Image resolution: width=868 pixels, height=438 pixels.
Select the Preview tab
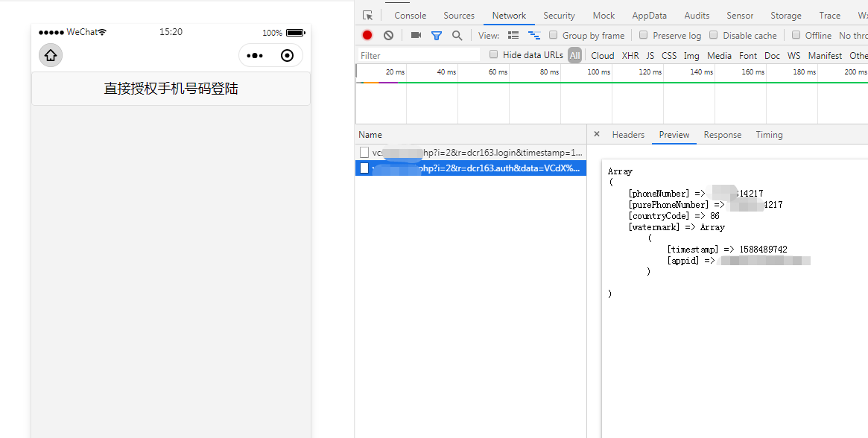tap(674, 135)
